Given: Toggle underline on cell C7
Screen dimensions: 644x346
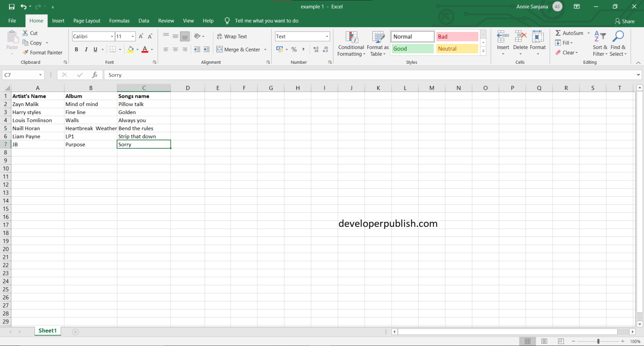Looking at the screenshot, I should (96, 49).
